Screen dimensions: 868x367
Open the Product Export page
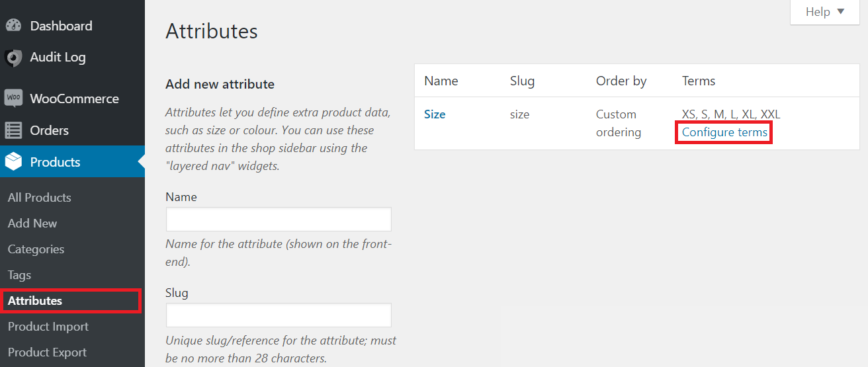(48, 352)
